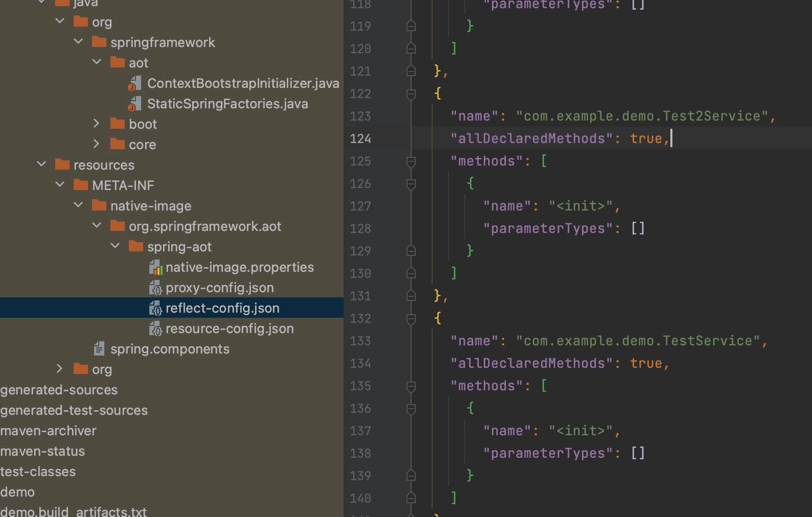Fold the methods array at line 125
Image resolution: width=812 pixels, height=517 pixels.
click(x=411, y=161)
